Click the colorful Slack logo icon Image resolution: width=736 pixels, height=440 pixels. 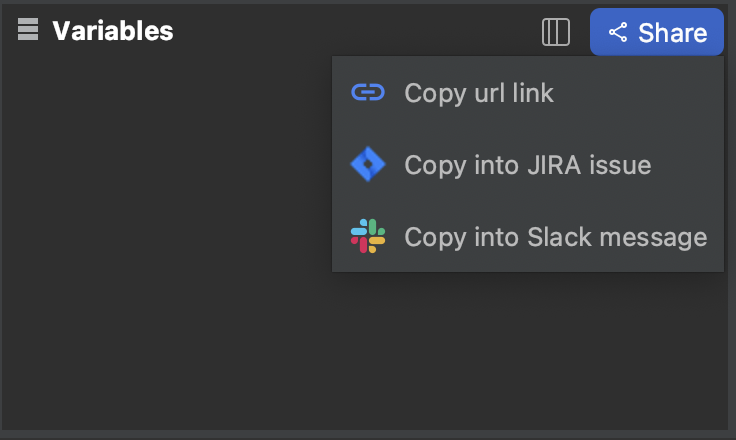368,237
